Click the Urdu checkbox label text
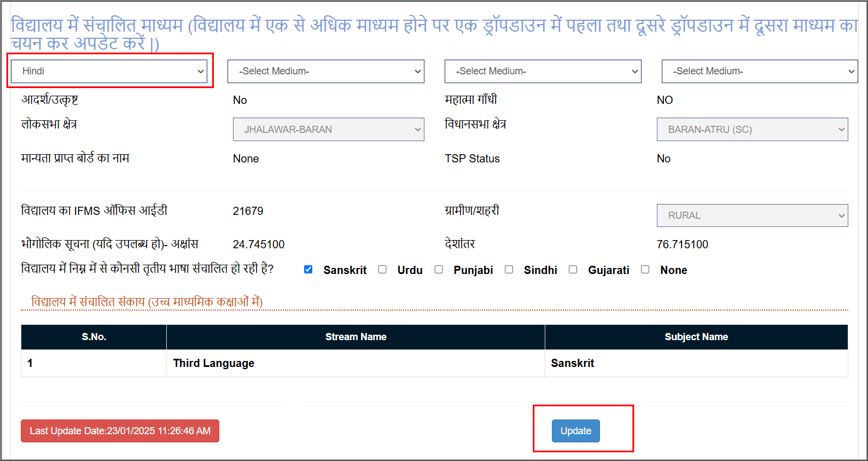 [x=410, y=270]
